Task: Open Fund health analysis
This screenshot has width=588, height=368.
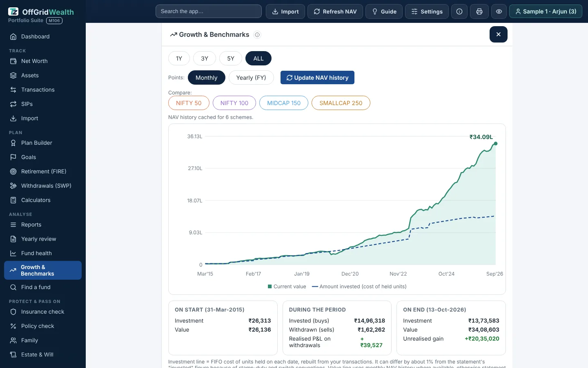Action: (43, 253)
